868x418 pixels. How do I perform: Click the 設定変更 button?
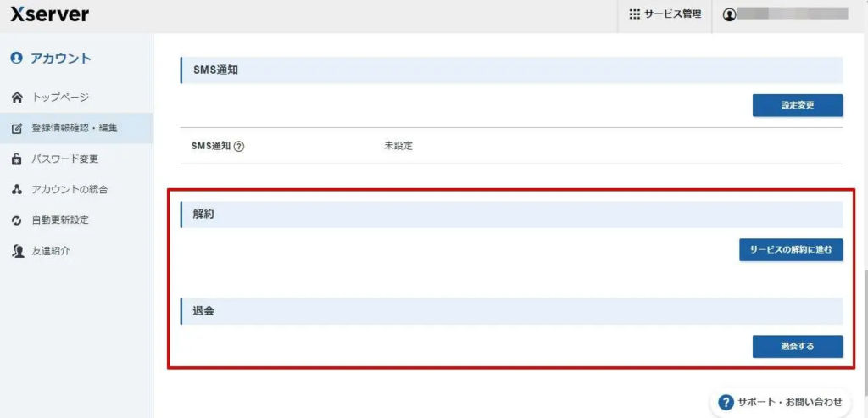[x=797, y=105]
